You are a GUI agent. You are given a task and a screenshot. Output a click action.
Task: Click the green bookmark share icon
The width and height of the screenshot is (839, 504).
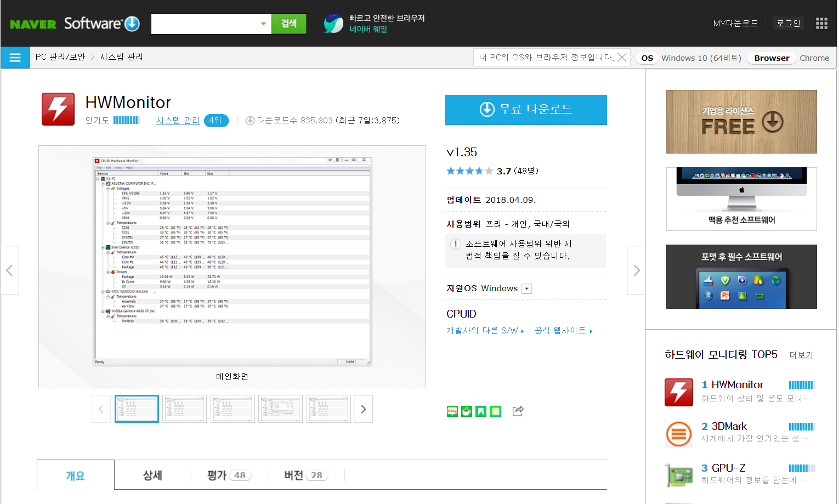click(481, 411)
